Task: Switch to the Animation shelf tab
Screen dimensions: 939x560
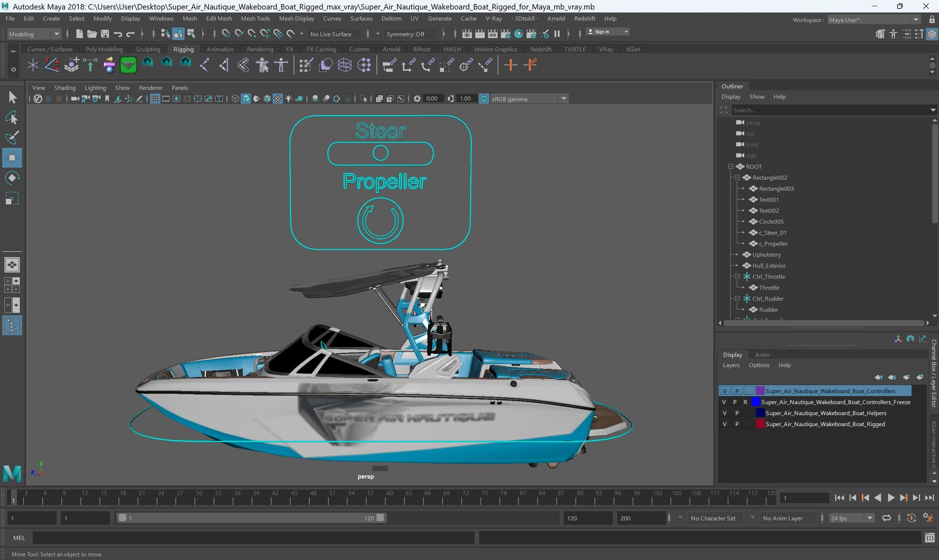Action: tap(220, 49)
